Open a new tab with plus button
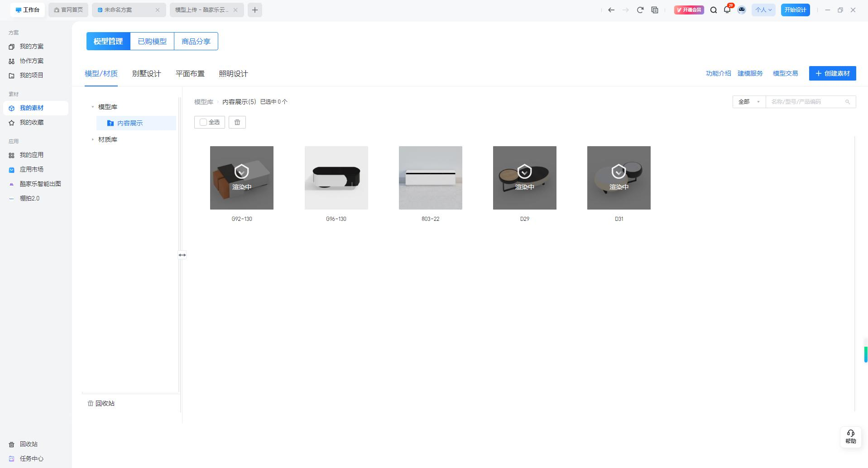The image size is (868, 468). [255, 10]
